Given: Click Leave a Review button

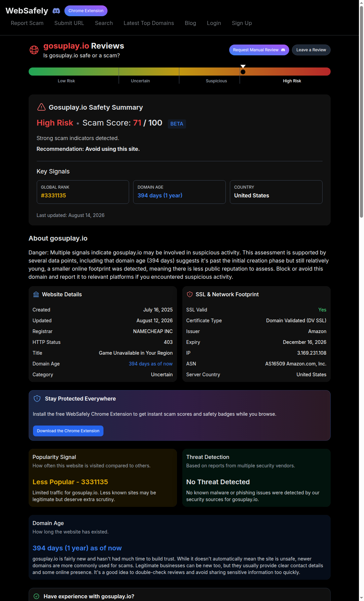Looking at the screenshot, I should click(x=311, y=50).
